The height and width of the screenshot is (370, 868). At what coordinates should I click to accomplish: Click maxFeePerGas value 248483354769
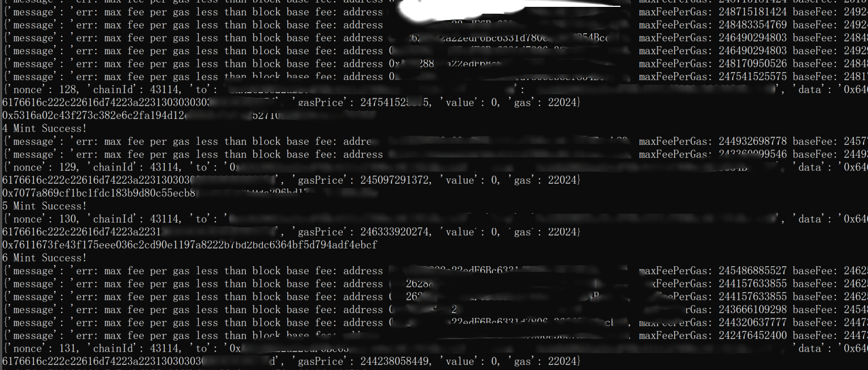(x=753, y=25)
